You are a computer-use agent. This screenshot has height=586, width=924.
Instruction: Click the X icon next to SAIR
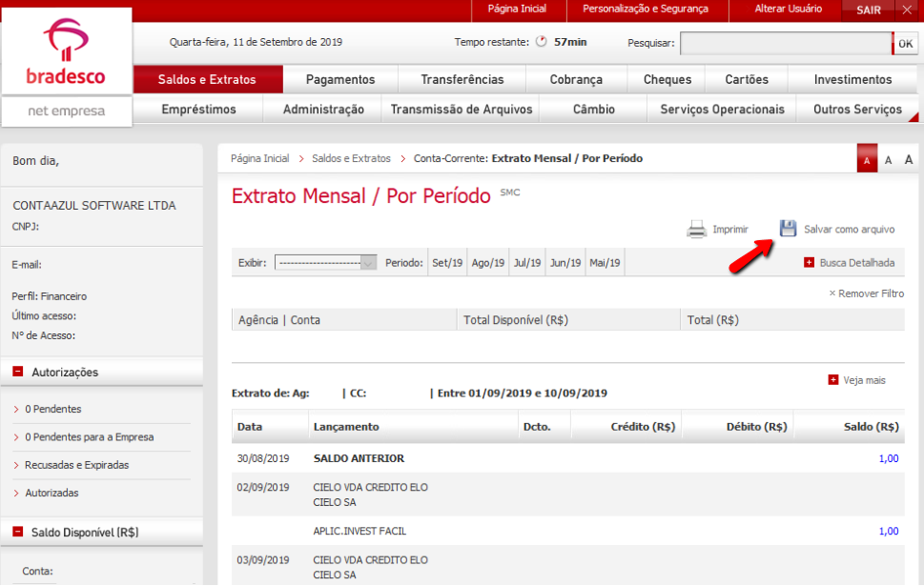point(907,10)
